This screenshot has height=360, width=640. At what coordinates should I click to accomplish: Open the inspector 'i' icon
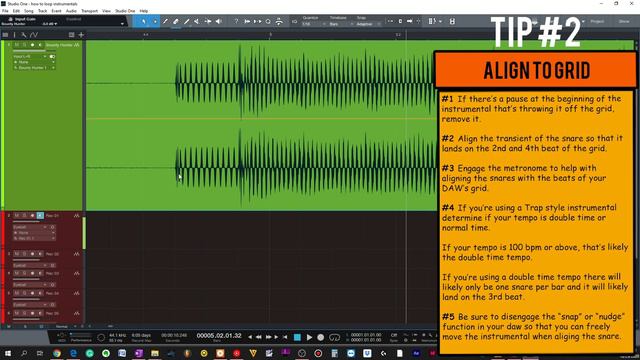[x=14, y=35]
